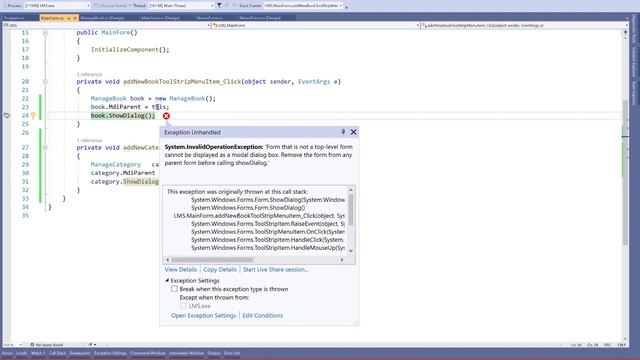Collapse the method outlining at line 27
This screenshot has height=360, width=640.
[45, 148]
